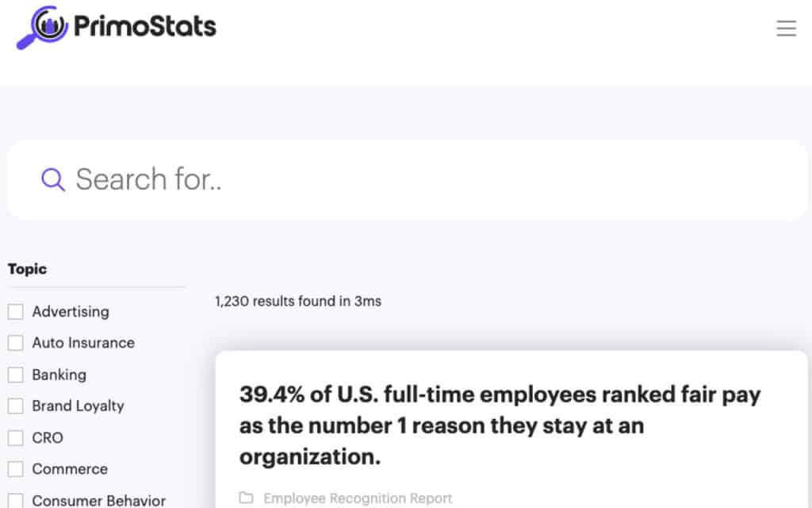Open the 39.4% fair pay statistic headline
This screenshot has height=508, width=812.
[500, 425]
